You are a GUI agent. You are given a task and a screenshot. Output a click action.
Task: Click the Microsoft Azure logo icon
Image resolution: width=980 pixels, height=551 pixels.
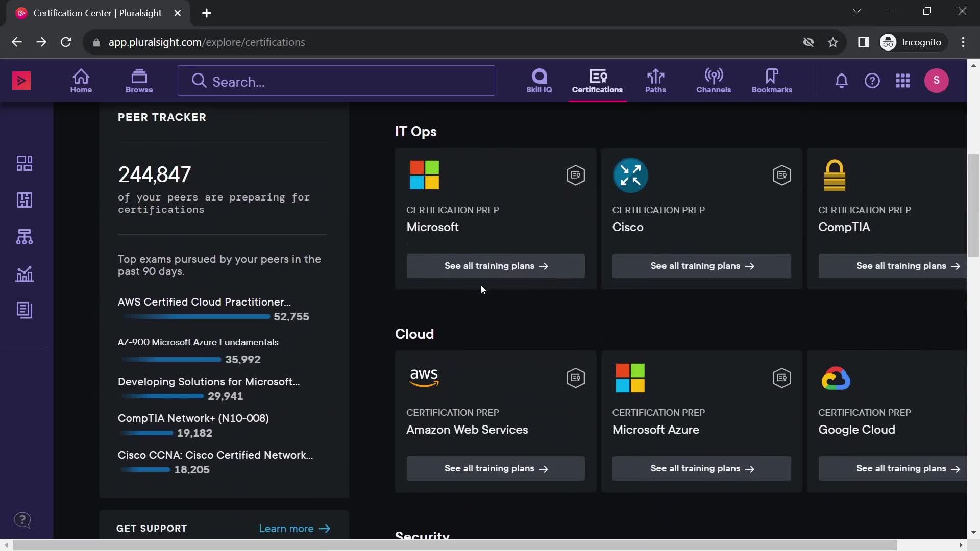pyautogui.click(x=630, y=378)
